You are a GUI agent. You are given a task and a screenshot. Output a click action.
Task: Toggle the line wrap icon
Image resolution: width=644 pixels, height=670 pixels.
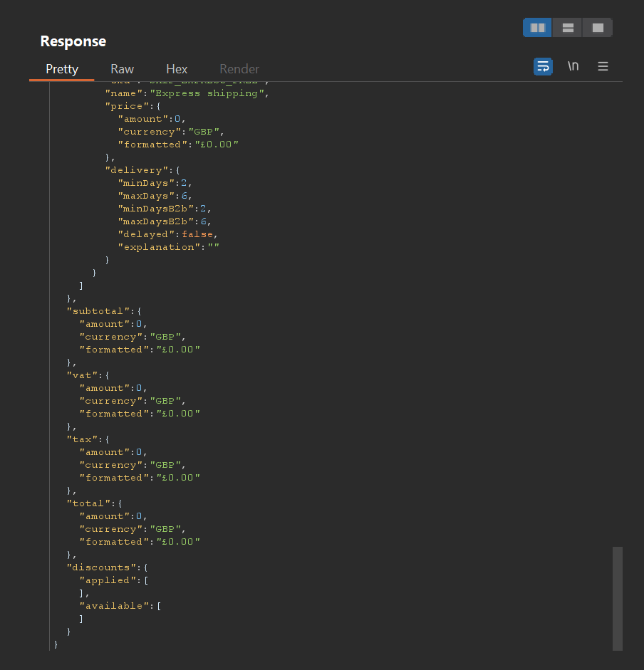coord(543,67)
